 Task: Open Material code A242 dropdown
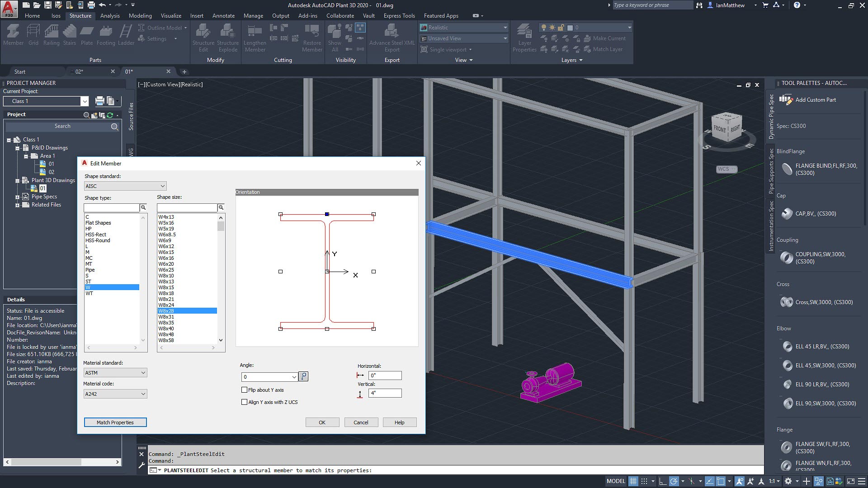(115, 394)
